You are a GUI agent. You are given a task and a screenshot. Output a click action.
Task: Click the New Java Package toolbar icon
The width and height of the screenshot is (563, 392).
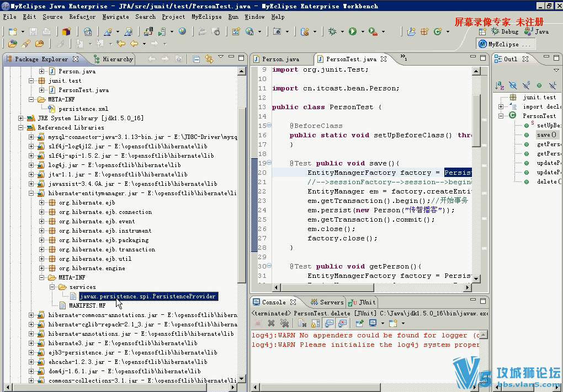(x=424, y=31)
